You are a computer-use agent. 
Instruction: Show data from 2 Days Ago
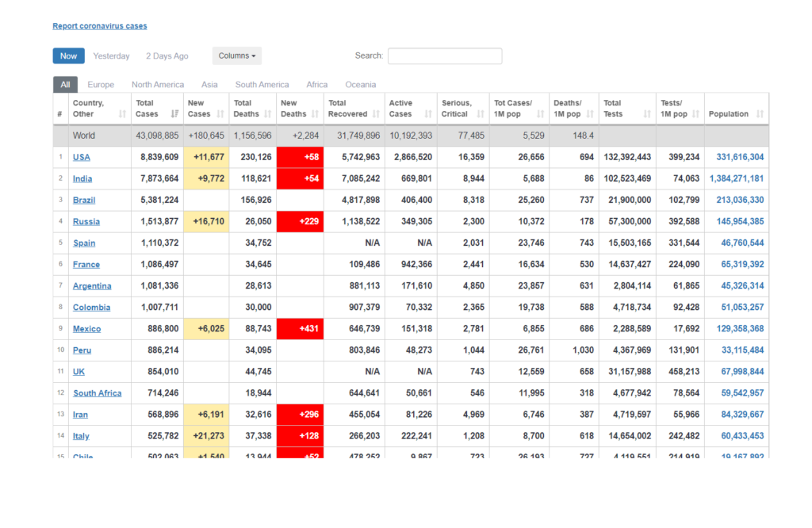tap(167, 56)
